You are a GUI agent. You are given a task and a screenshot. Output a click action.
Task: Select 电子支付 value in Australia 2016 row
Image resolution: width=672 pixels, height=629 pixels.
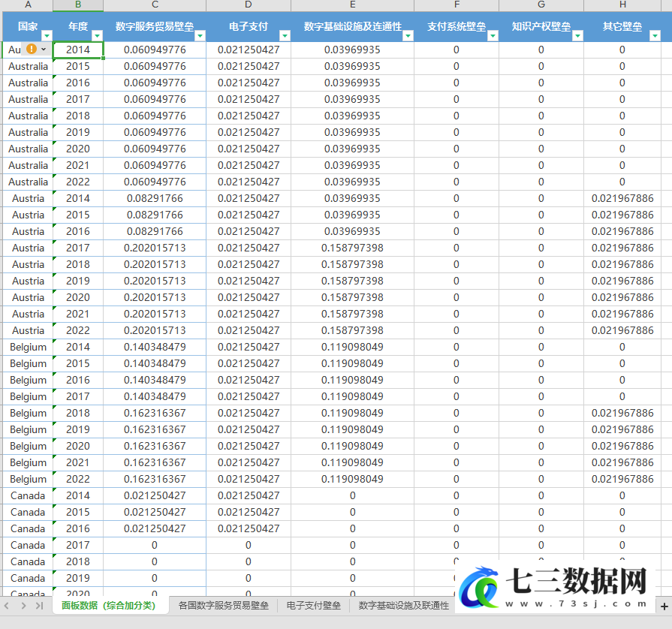[x=248, y=83]
